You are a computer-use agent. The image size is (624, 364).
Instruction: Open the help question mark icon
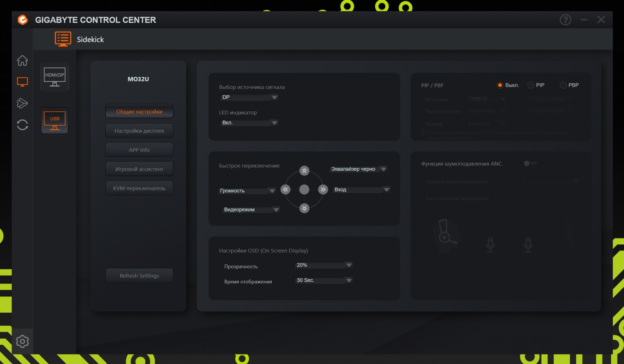click(x=565, y=20)
